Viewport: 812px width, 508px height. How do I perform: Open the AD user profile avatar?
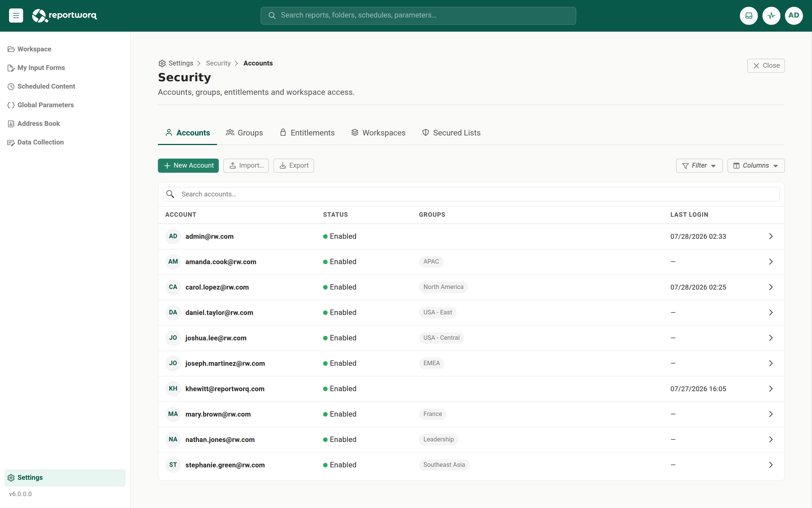point(794,16)
